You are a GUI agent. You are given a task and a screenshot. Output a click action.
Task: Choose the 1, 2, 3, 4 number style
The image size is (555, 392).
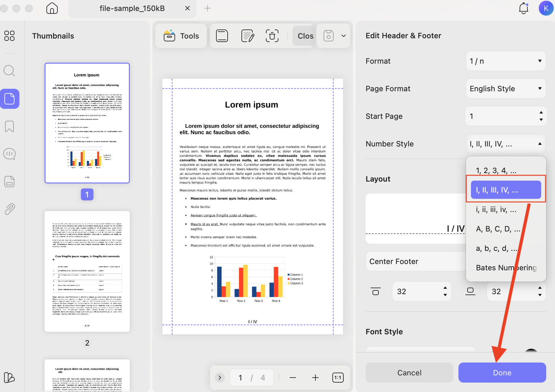[506, 171]
